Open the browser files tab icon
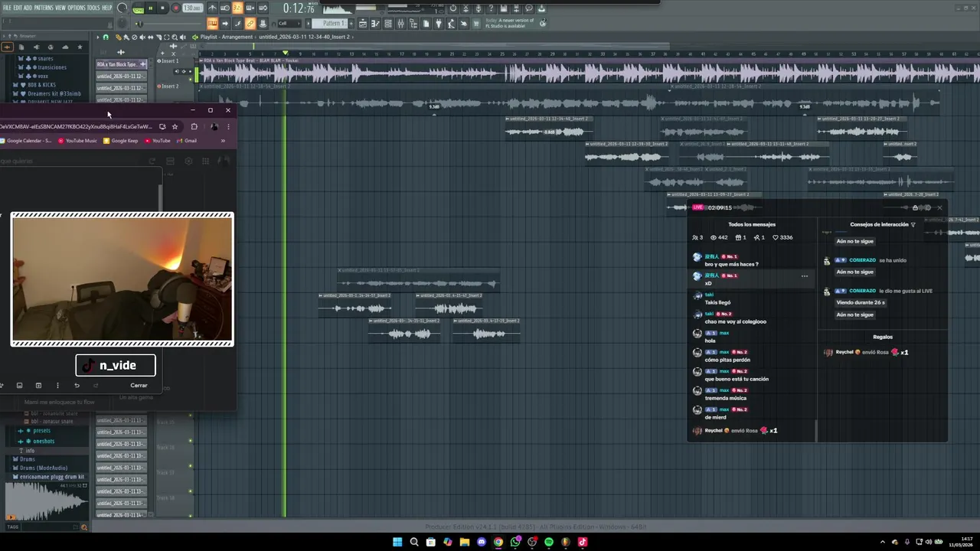Screen dimensions: 980x551 point(21,47)
